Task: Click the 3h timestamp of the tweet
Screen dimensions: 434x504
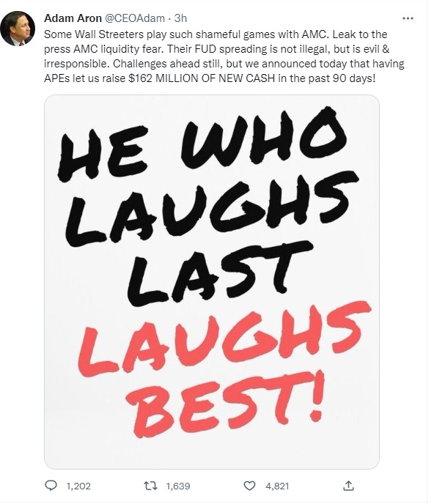Action: coord(180,18)
